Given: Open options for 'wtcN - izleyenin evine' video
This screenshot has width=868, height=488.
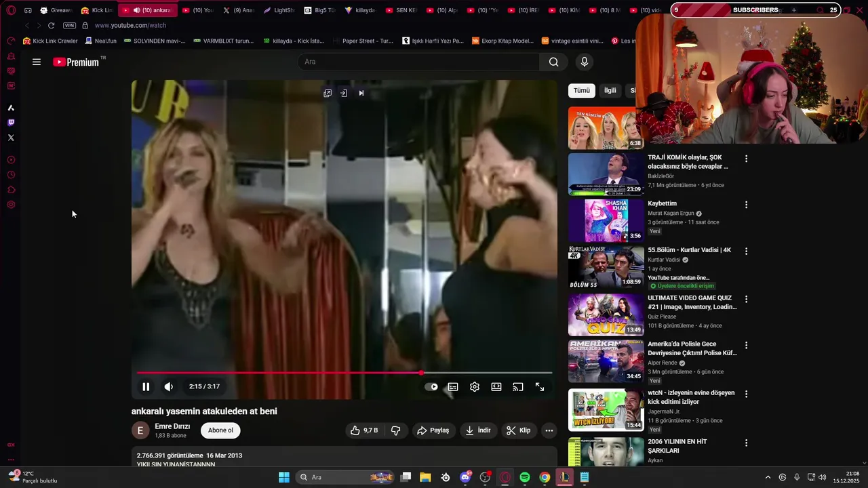Looking at the screenshot, I should [x=746, y=394].
